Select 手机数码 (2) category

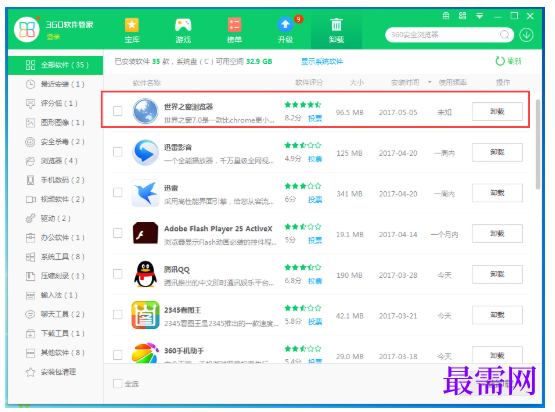click(x=56, y=180)
